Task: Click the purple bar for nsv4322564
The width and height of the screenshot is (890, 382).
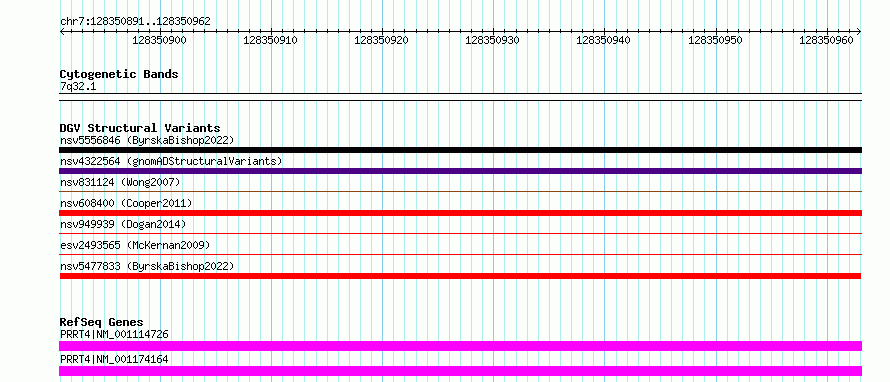Action: pyautogui.click(x=460, y=171)
